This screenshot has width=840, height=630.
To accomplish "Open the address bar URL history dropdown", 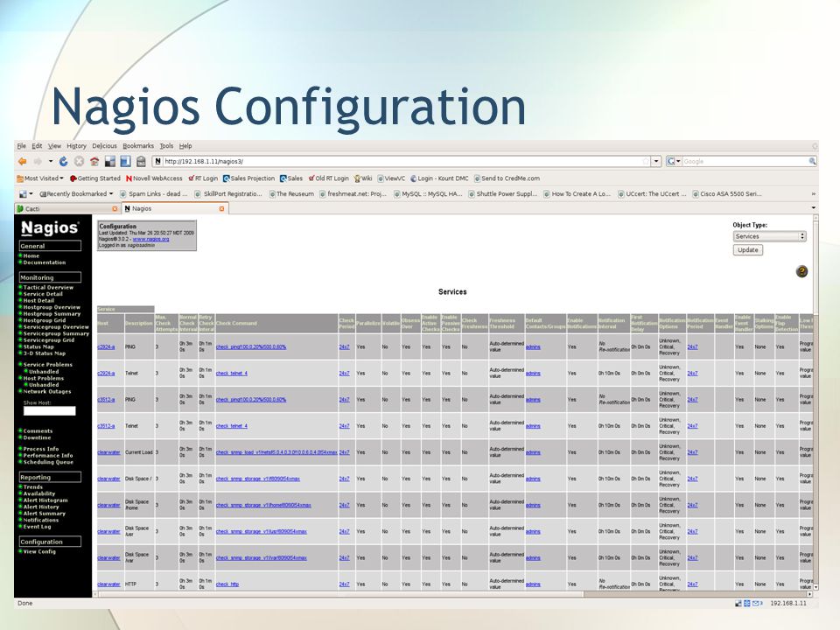I will 656,161.
